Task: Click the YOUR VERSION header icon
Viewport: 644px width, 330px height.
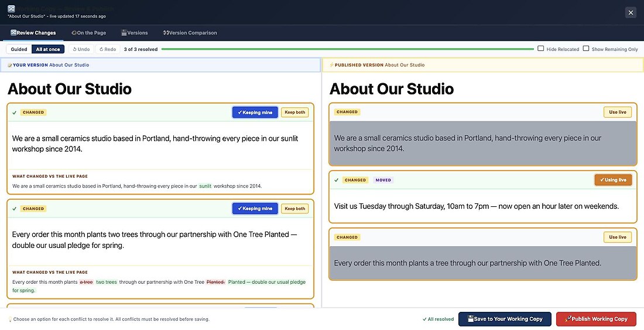Action: click(9, 65)
